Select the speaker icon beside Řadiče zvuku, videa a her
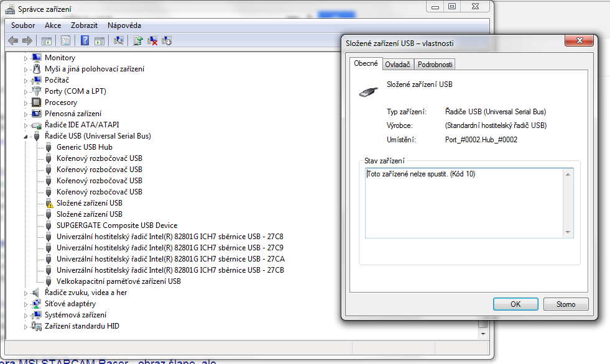 click(37, 293)
